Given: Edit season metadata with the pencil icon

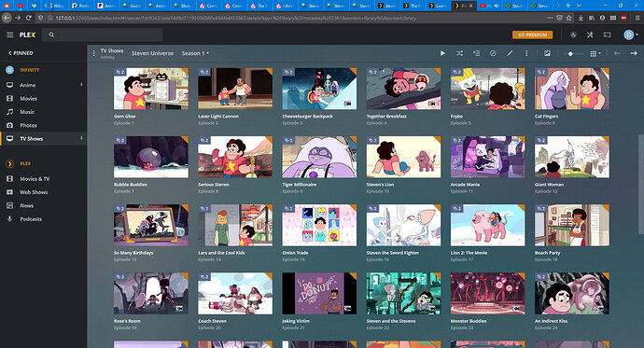Looking at the screenshot, I should point(510,53).
